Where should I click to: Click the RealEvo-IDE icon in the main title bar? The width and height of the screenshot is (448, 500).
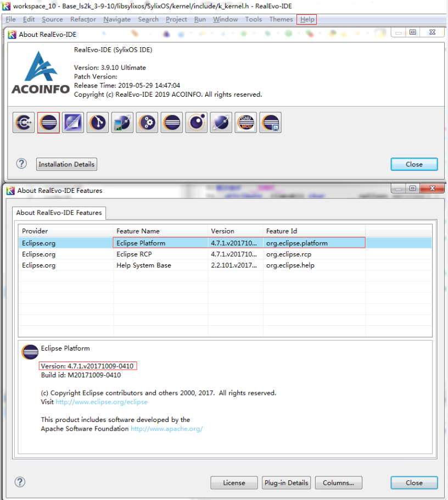coord(7,6)
